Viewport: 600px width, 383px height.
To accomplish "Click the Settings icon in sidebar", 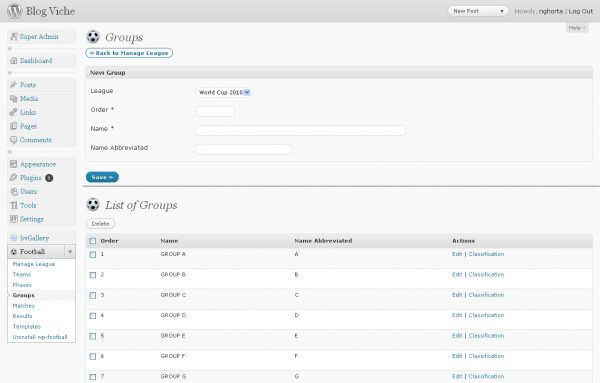I will point(14,219).
